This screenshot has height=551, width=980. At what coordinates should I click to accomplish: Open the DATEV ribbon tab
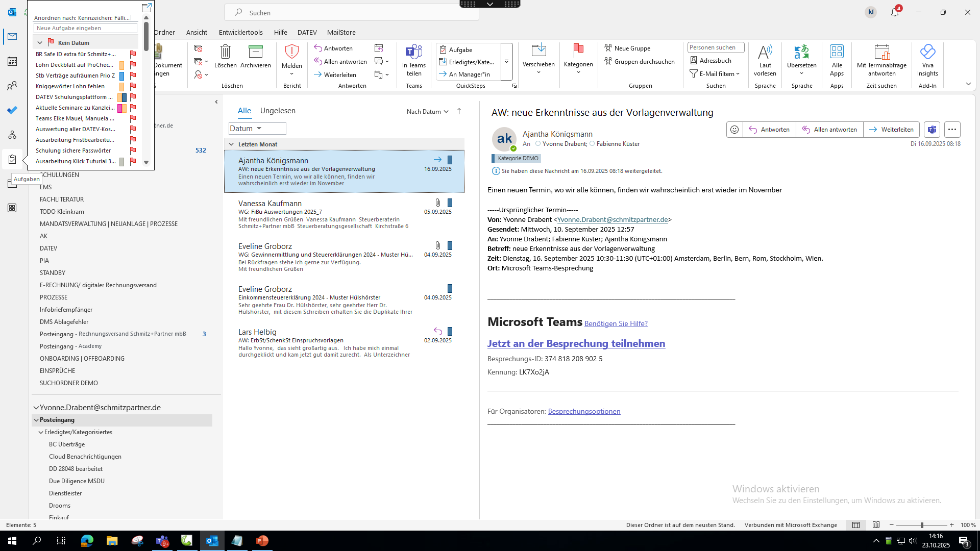coord(307,32)
